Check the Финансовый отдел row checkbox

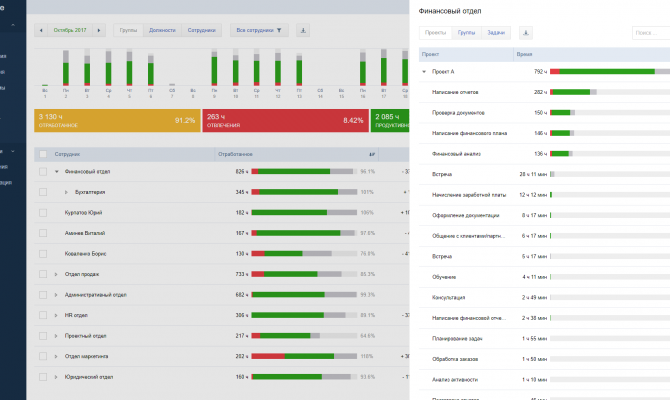[43, 172]
